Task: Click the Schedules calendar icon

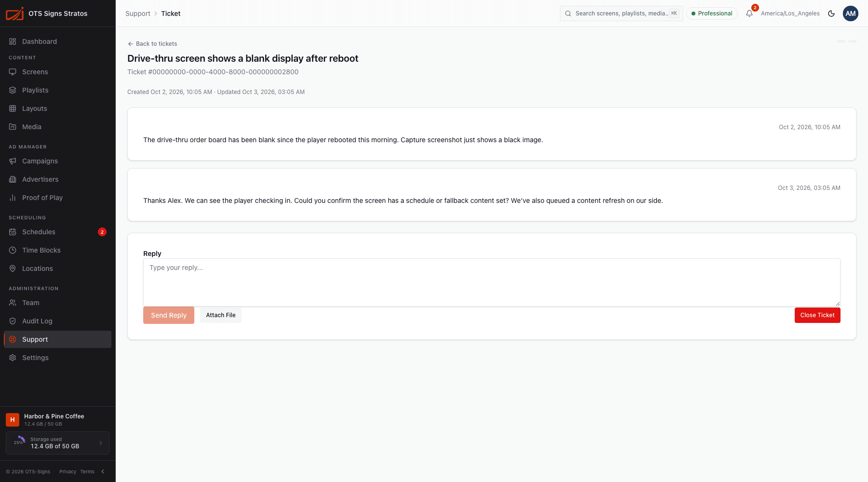Action: click(13, 232)
